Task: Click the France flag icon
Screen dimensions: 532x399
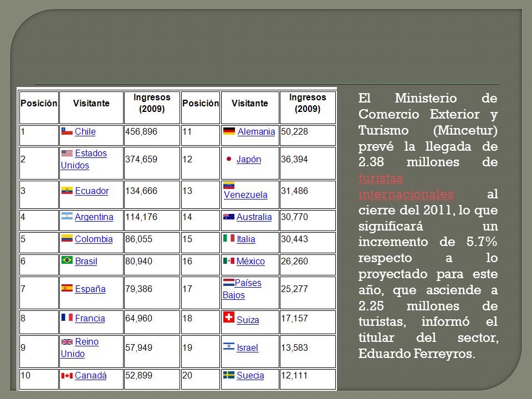Action: click(x=67, y=317)
